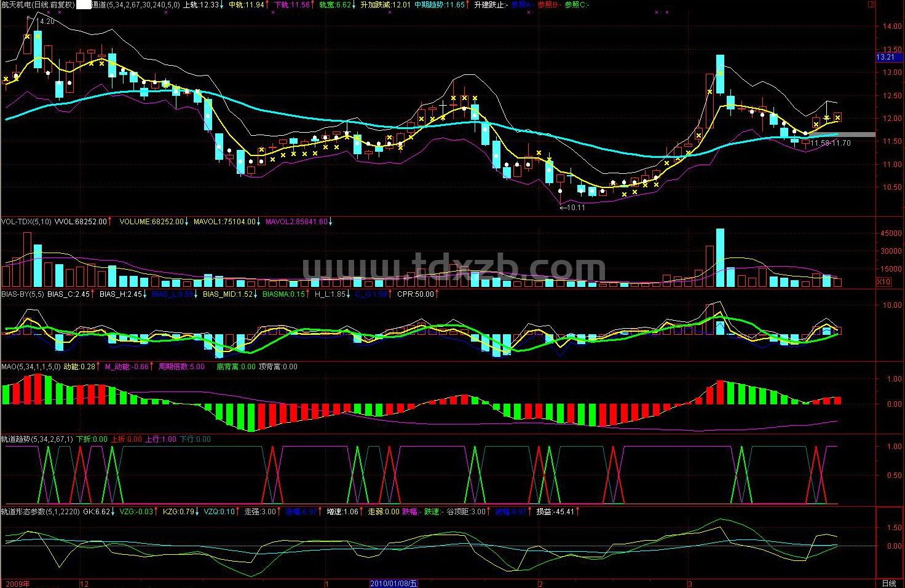Click the 航天机电(日线.前复权) chart title
This screenshot has height=588, width=905.
coord(38,5)
